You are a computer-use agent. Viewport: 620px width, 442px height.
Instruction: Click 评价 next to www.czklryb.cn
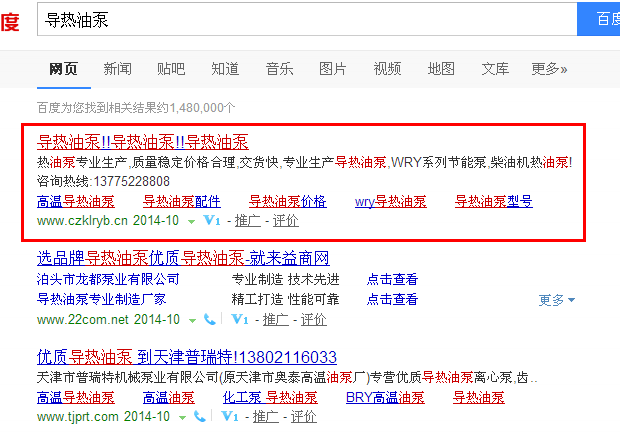point(285,221)
